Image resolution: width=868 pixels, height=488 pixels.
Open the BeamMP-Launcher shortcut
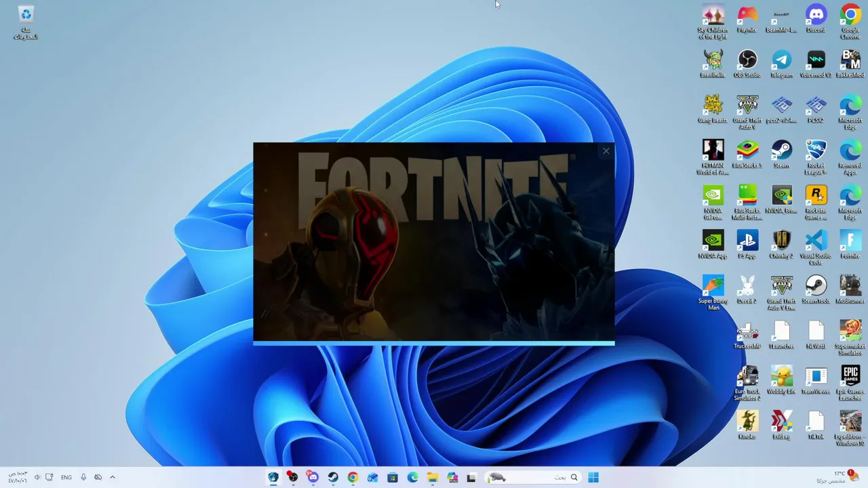[x=781, y=19]
